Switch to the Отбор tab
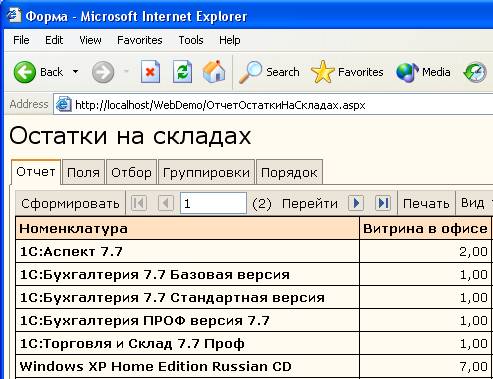Screen dimensions: 493x379 click(131, 172)
